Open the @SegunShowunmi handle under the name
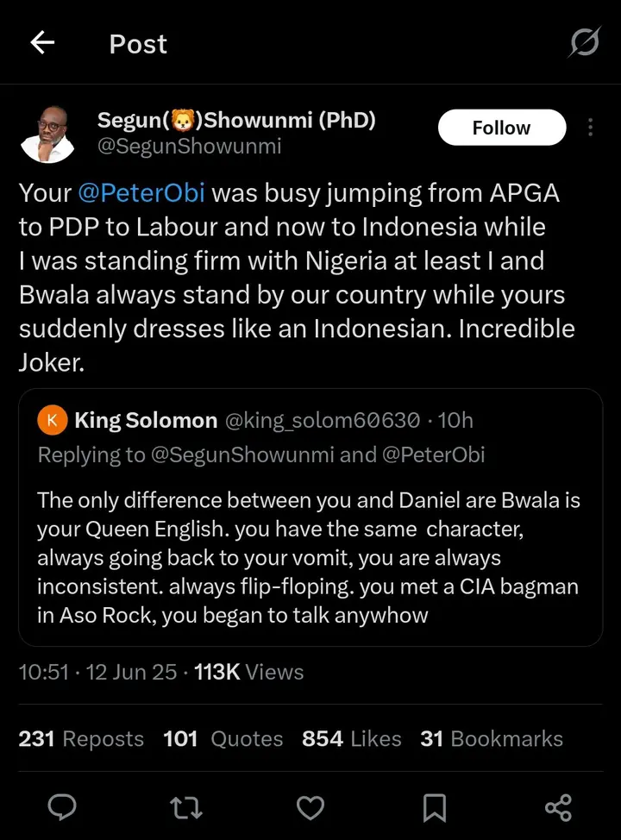The image size is (621, 840). click(x=189, y=146)
